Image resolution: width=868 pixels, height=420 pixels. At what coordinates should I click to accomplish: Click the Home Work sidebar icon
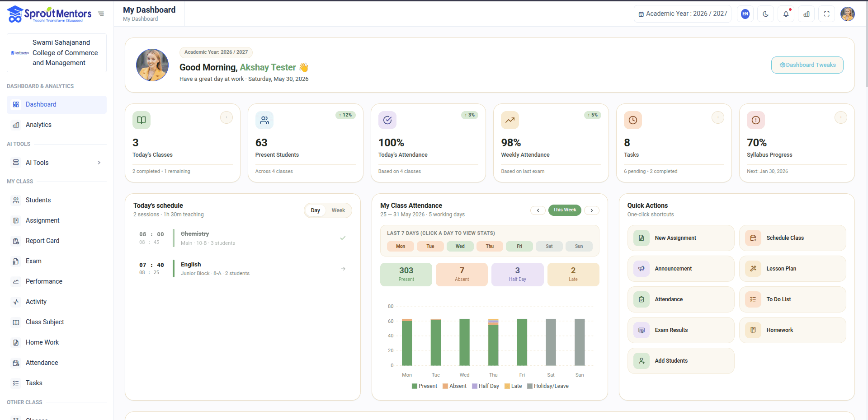[x=16, y=342]
